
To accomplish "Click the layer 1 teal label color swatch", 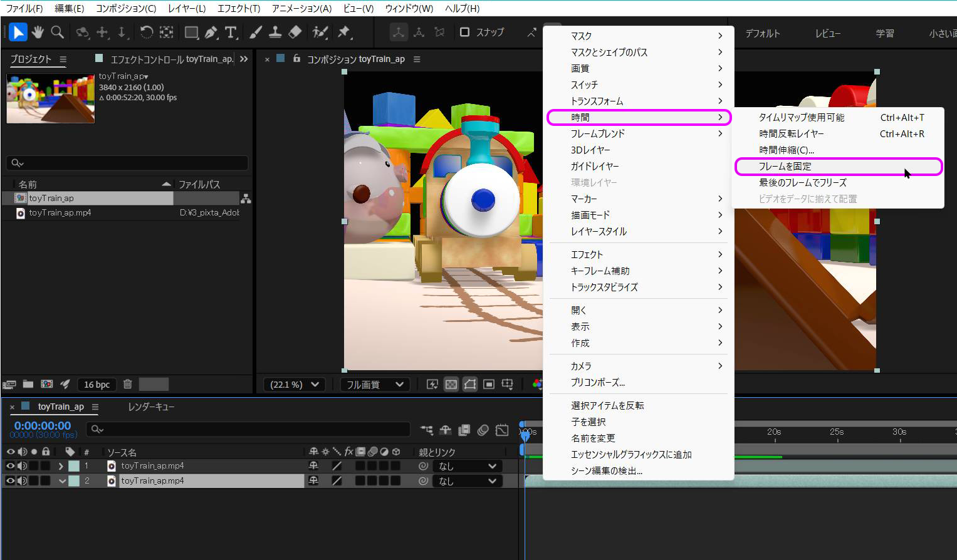I will click(74, 466).
